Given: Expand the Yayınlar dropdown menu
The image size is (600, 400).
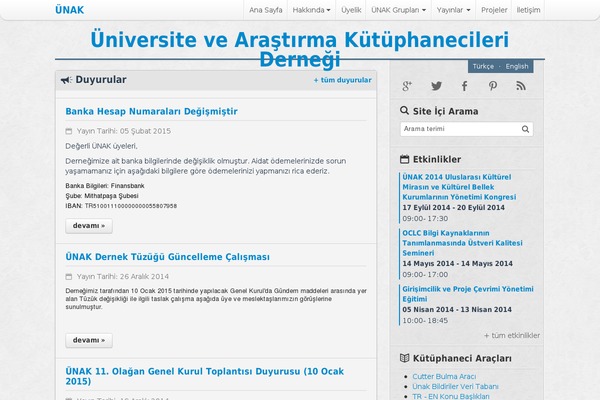Looking at the screenshot, I should coord(453,10).
